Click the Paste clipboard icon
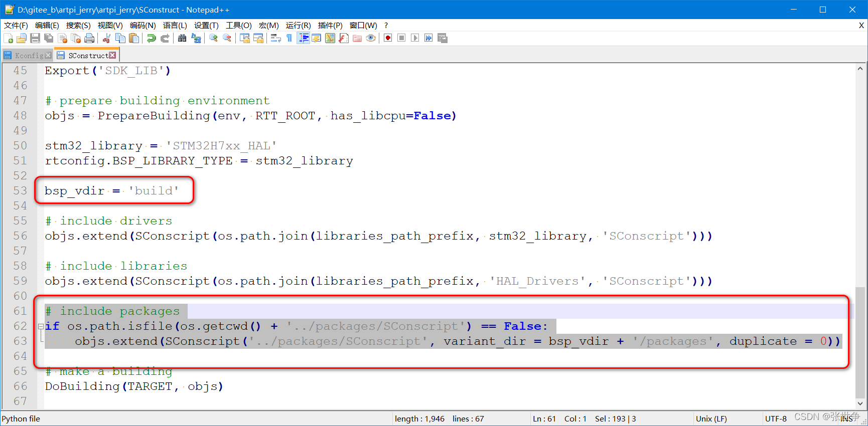Image resolution: width=868 pixels, height=426 pixels. coord(134,38)
